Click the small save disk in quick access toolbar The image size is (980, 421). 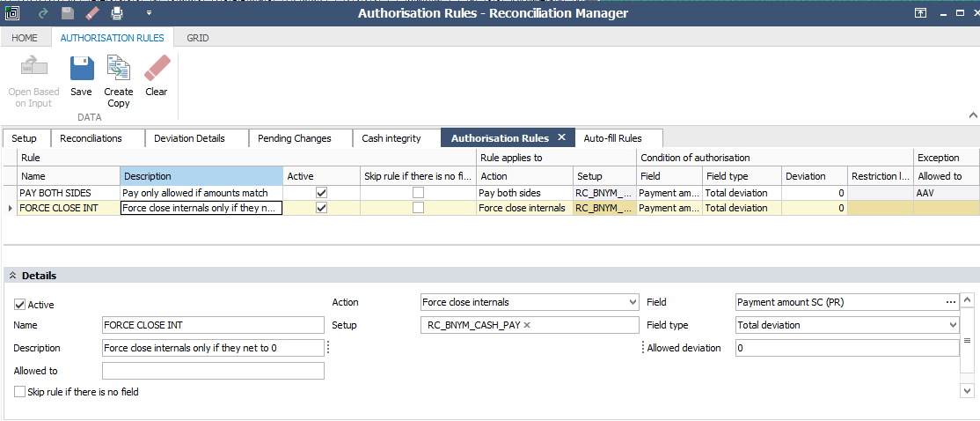click(x=68, y=12)
